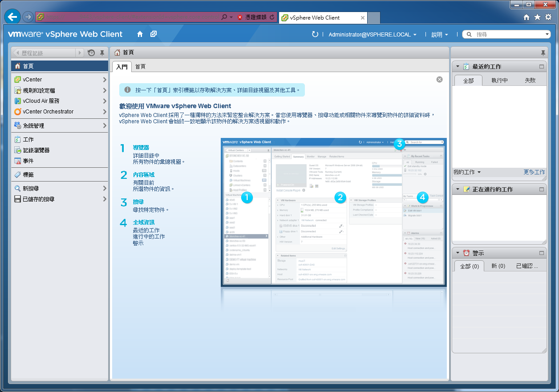Switch to the 首頁 tab
The height and width of the screenshot is (392, 559).
[x=140, y=66]
